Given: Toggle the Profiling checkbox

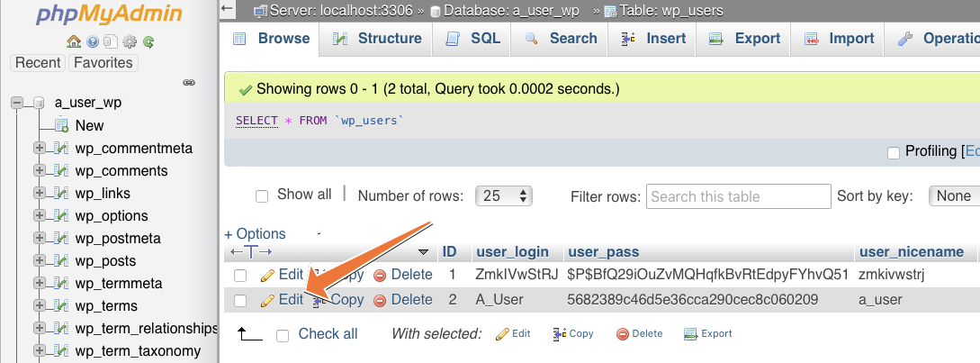Looking at the screenshot, I should (x=893, y=152).
